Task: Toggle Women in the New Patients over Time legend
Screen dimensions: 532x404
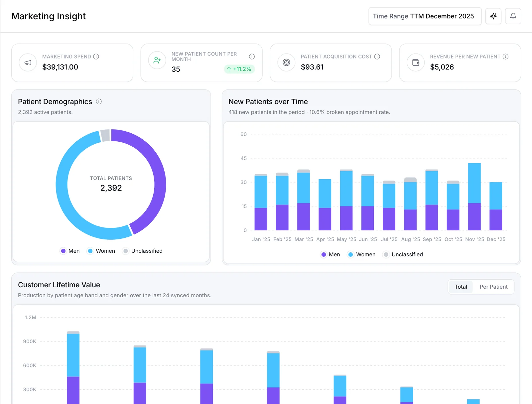Action: point(362,254)
